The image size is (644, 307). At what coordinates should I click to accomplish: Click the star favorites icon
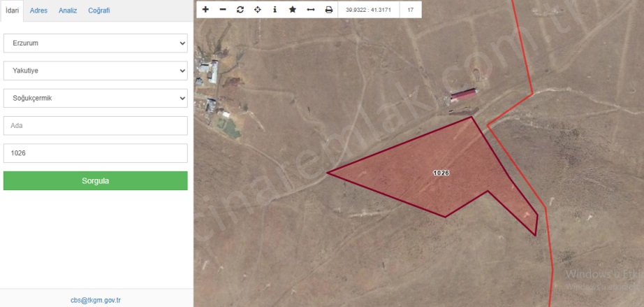293,10
